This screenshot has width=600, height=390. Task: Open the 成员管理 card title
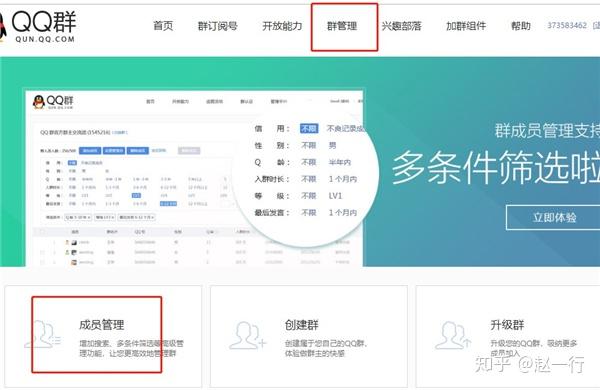101,325
